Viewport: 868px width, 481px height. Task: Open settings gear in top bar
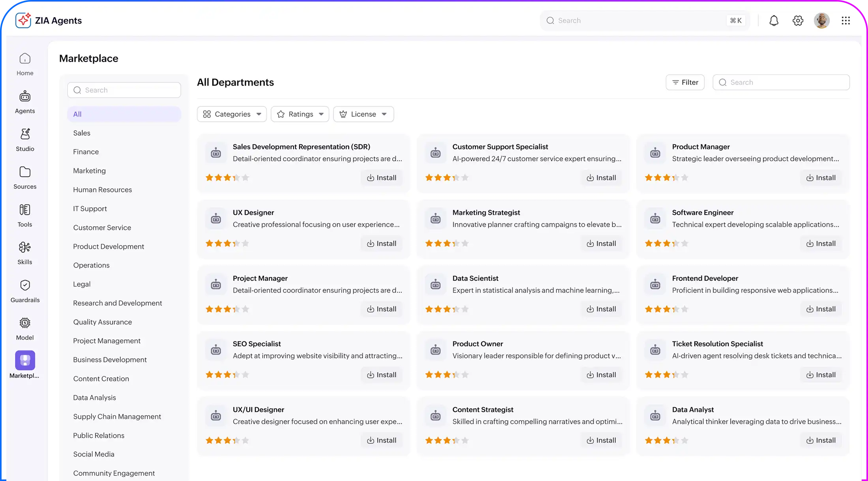click(798, 21)
